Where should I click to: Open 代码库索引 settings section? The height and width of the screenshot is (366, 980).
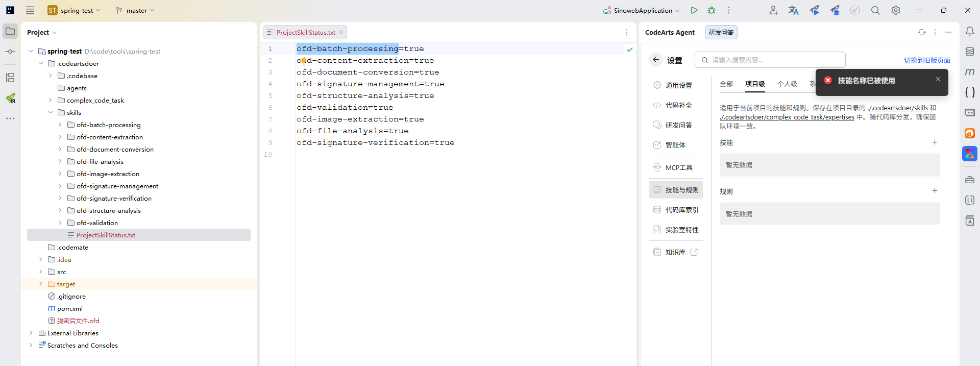(676, 210)
